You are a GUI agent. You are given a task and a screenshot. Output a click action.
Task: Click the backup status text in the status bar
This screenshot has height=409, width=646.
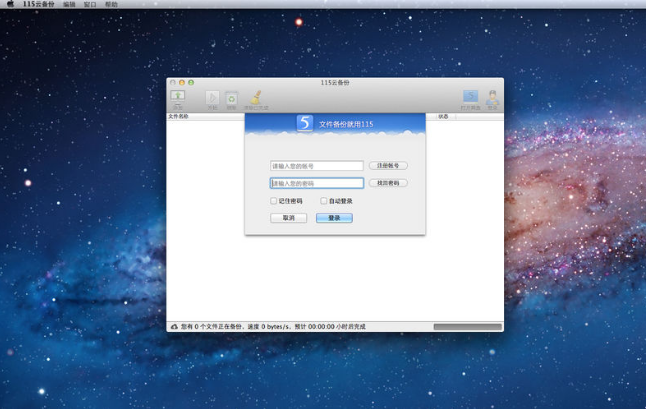(273, 327)
